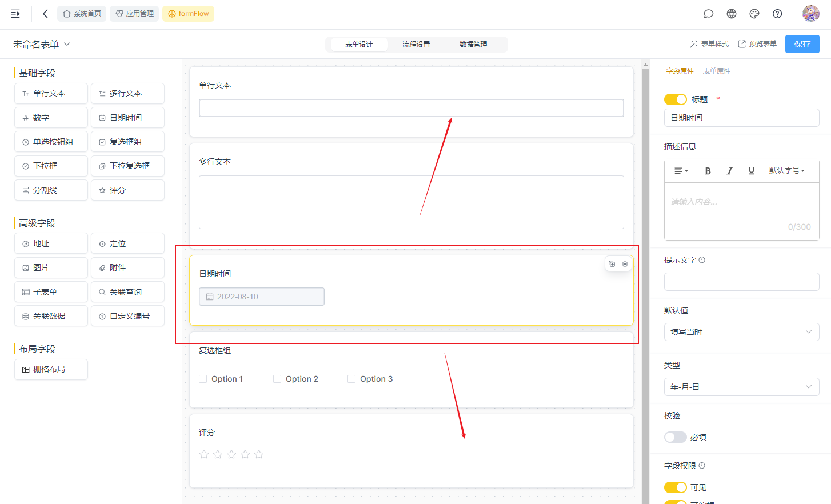Check Option 2 checkbox
The width and height of the screenshot is (831, 504).
point(277,379)
